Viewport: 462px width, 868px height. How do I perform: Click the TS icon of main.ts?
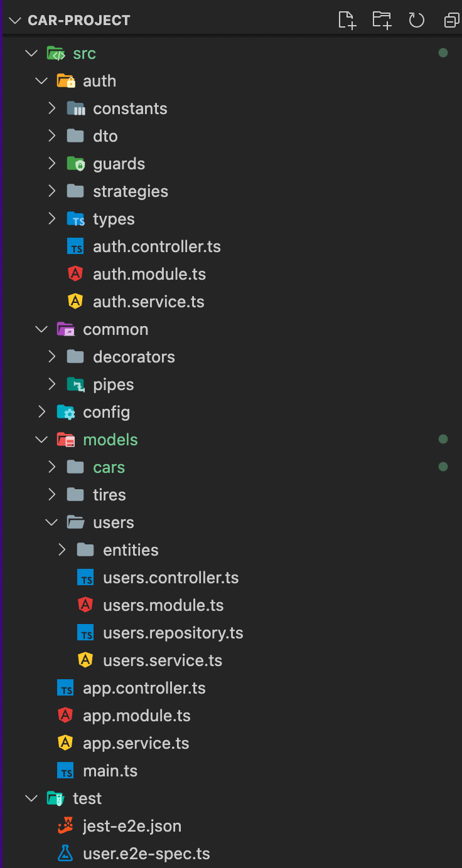65,771
